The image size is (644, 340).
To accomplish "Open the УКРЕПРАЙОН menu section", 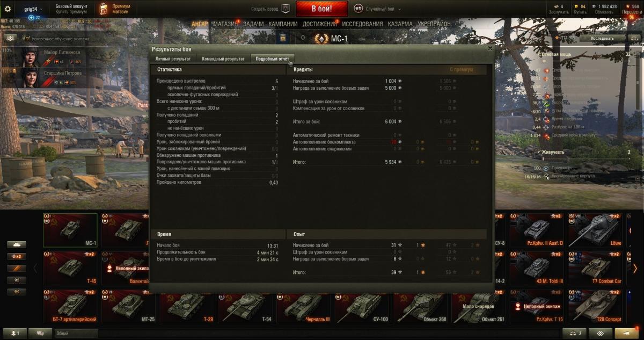I will pyautogui.click(x=434, y=24).
